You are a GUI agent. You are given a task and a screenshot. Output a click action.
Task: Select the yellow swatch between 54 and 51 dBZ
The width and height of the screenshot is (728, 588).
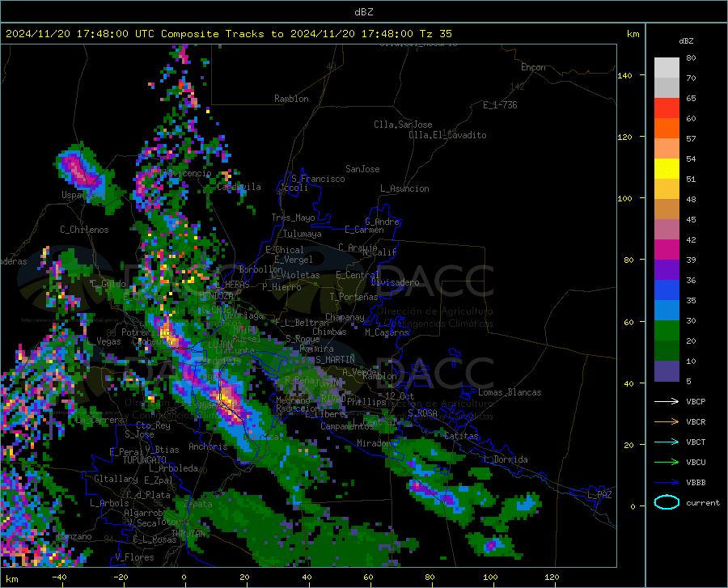(x=667, y=169)
